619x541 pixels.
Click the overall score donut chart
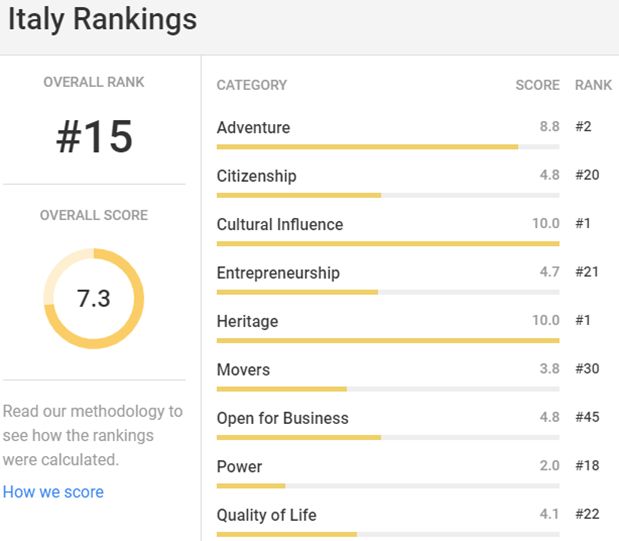[94, 299]
